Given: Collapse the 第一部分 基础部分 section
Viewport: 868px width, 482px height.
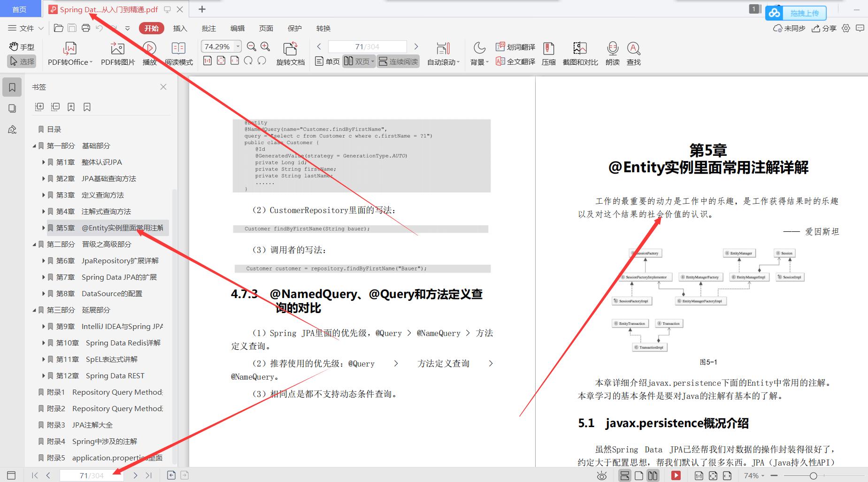Looking at the screenshot, I should [34, 146].
